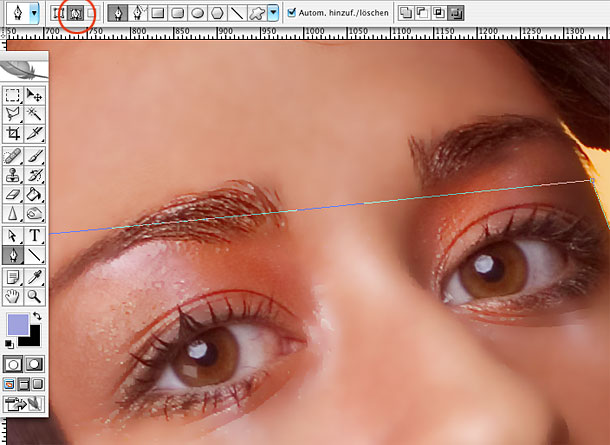Viewport: 610px width, 445px height.
Task: Select the Sharpen tool
Action: tap(13, 214)
